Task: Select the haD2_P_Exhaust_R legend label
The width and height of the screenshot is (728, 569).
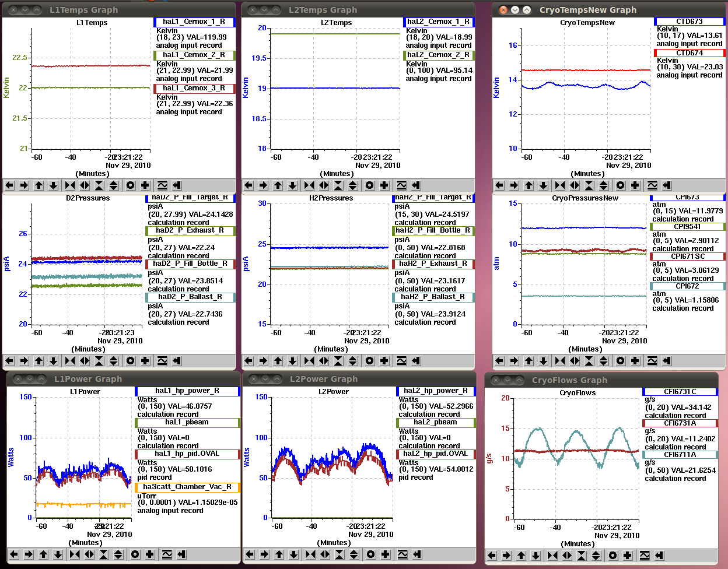Action: point(190,231)
